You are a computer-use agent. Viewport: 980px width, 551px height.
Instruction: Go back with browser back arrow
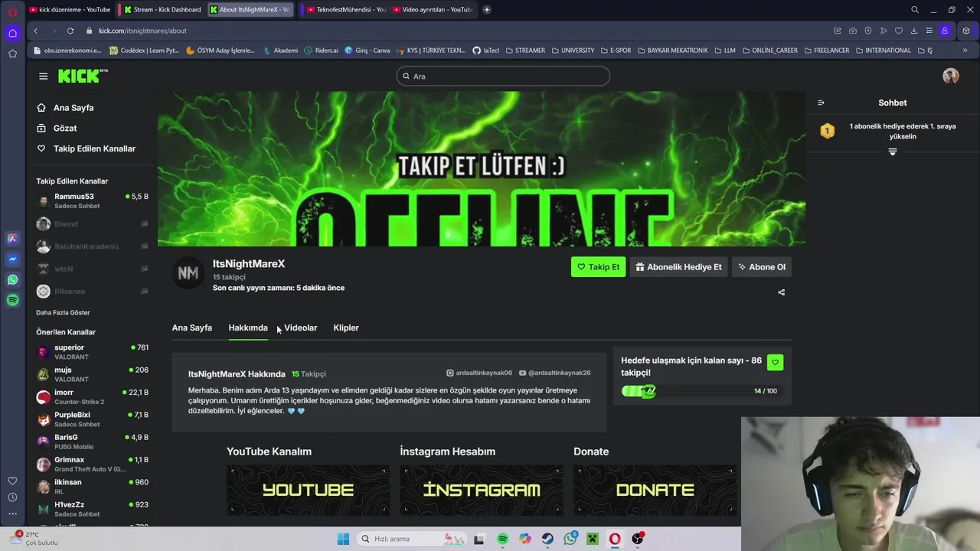(x=35, y=31)
